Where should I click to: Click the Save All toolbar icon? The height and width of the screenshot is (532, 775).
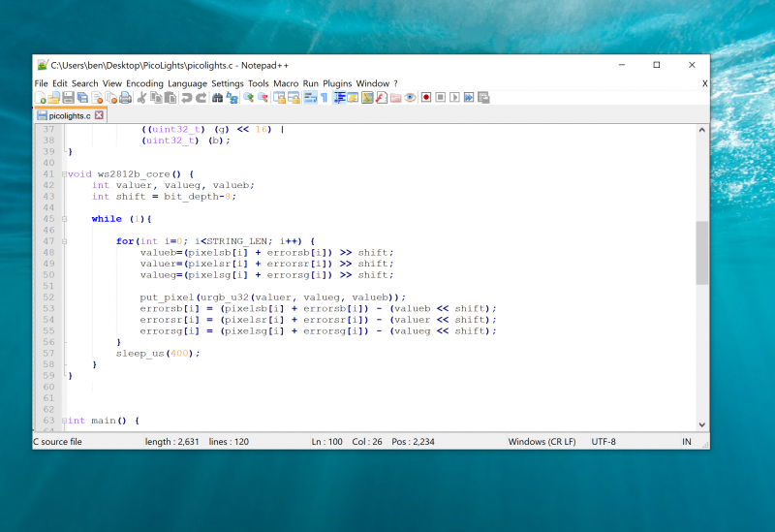[82, 98]
